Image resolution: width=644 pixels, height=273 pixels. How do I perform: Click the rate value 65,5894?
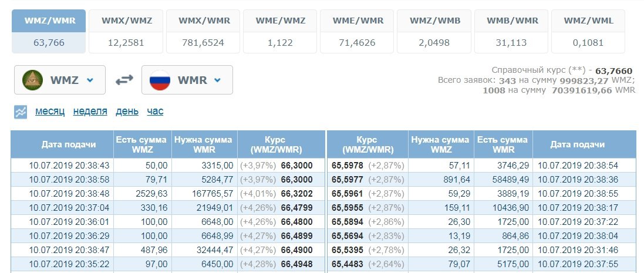tap(348, 222)
